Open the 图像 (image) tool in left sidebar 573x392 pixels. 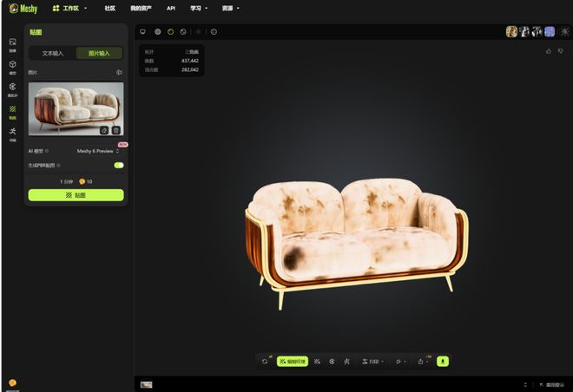[x=12, y=43]
